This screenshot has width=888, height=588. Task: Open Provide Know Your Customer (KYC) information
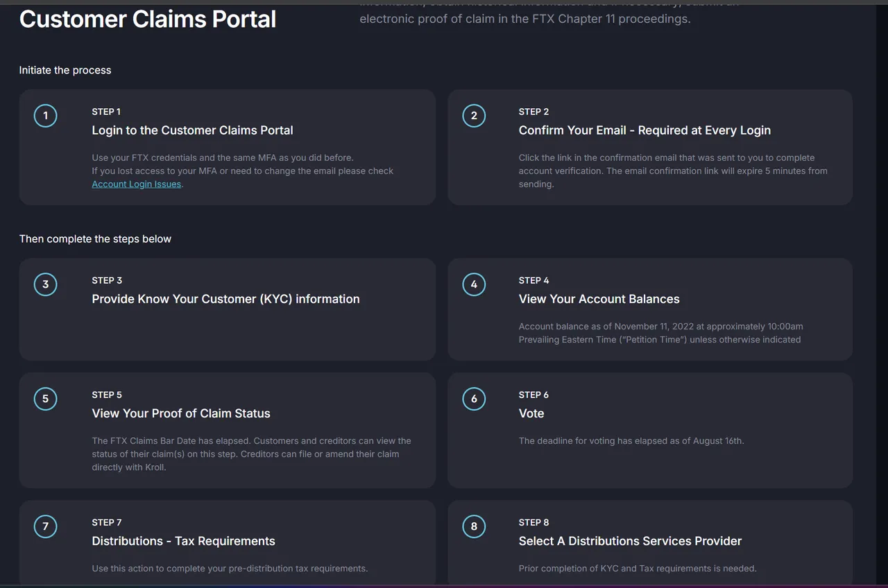click(x=225, y=299)
